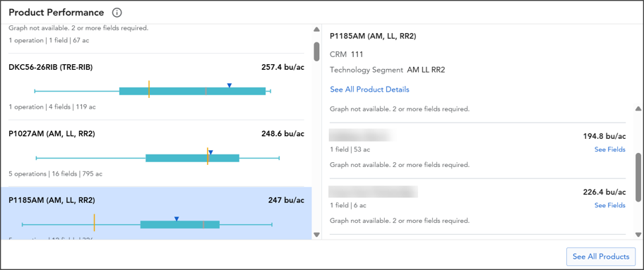The image size is (644, 270).
Task: Open See Fields for the 226.4 bu/ac entry
Action: click(x=610, y=205)
